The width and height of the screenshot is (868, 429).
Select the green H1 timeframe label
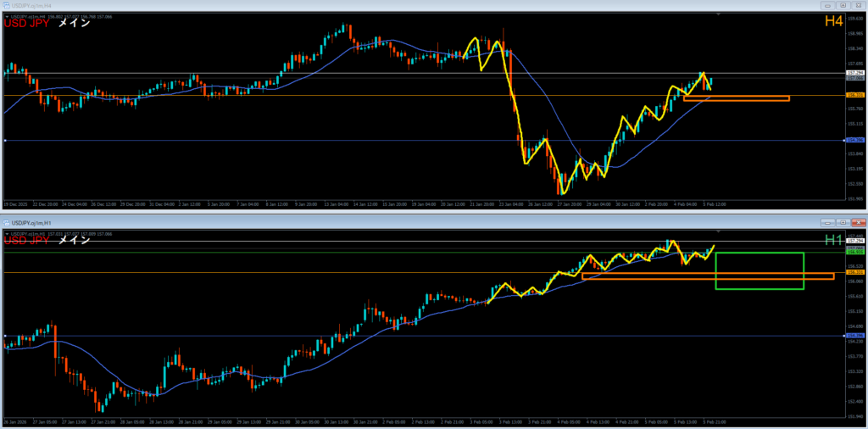click(833, 241)
